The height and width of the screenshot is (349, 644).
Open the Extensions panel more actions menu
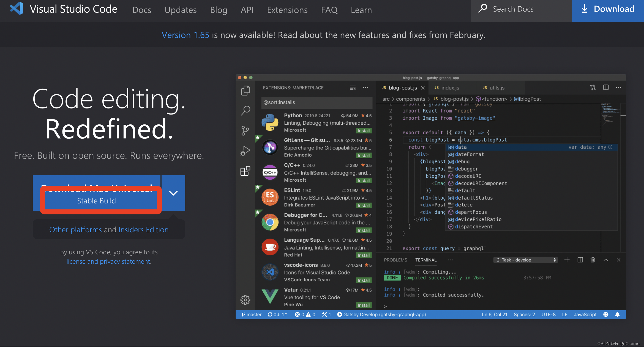365,88
